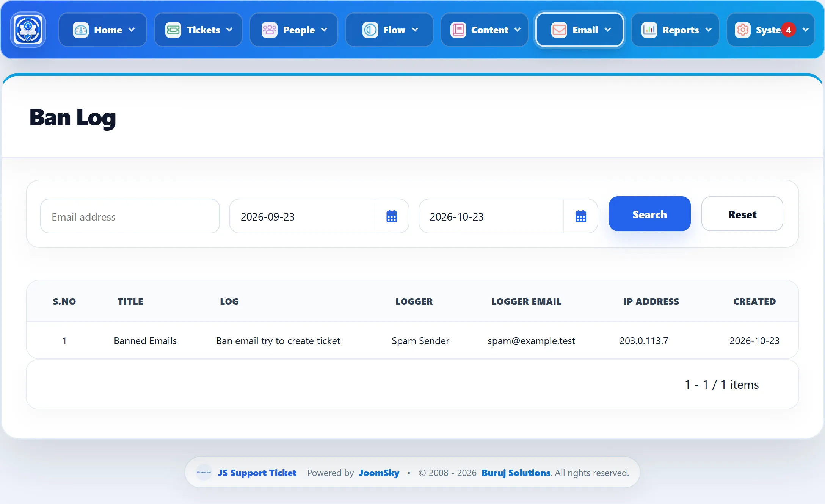
Task: Expand the Tickets menu chevron
Action: click(x=229, y=30)
